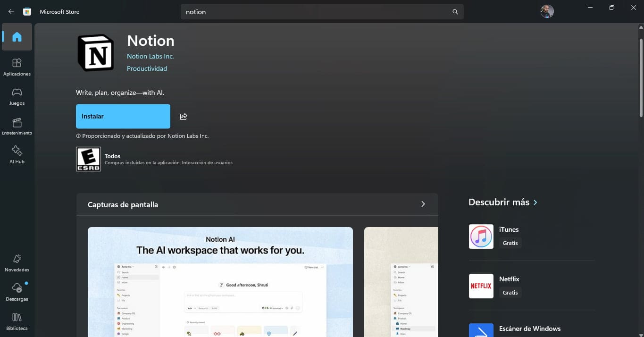Viewport: 644px width, 337px height.
Task: Restore the window with the maximize button
Action: click(x=612, y=8)
